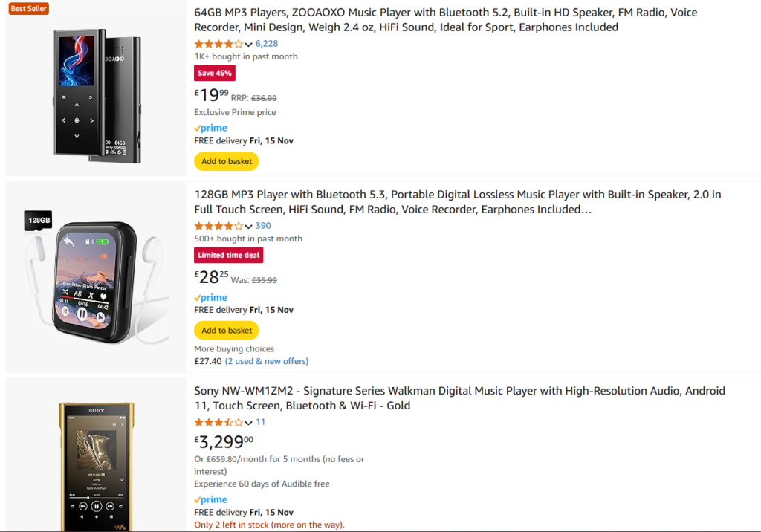Click the Sony Walkman star rating
The height and width of the screenshot is (532, 761).
[x=218, y=422]
